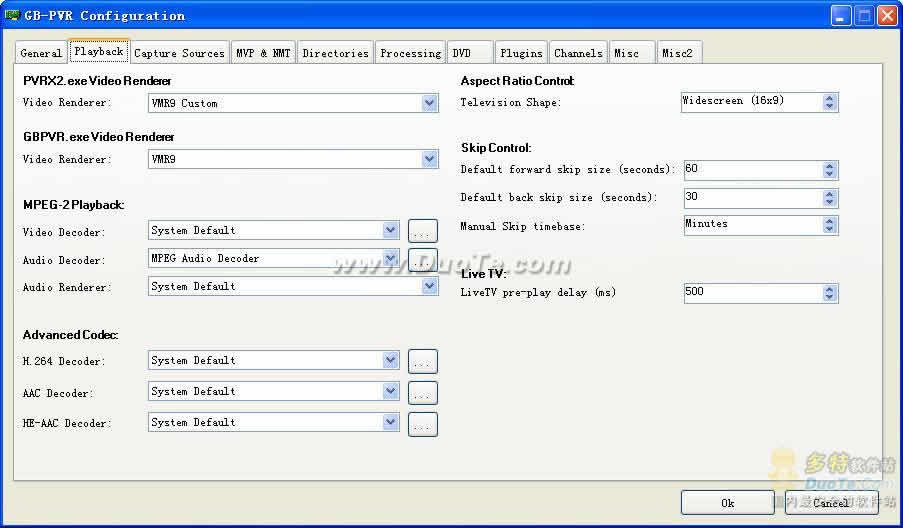Open H.264 Decoder properties (...) button

[423, 362]
